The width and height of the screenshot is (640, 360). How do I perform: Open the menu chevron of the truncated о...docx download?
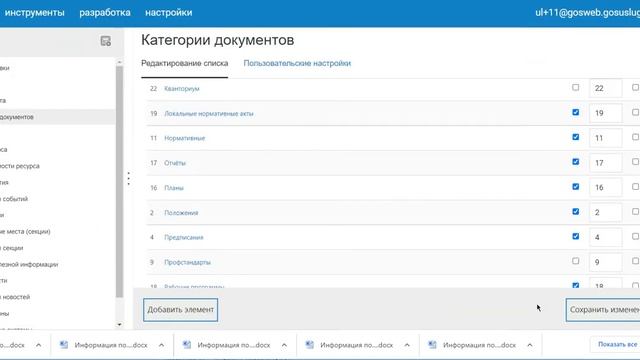(x=38, y=345)
